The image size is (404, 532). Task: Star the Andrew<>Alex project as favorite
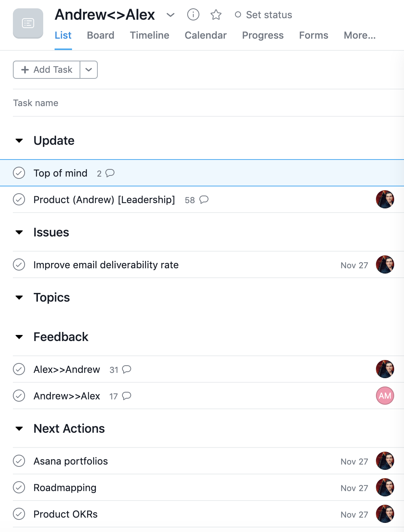tap(216, 15)
